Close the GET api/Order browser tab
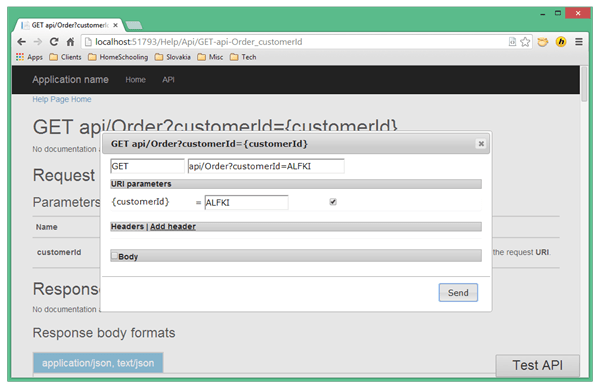 click(116, 25)
